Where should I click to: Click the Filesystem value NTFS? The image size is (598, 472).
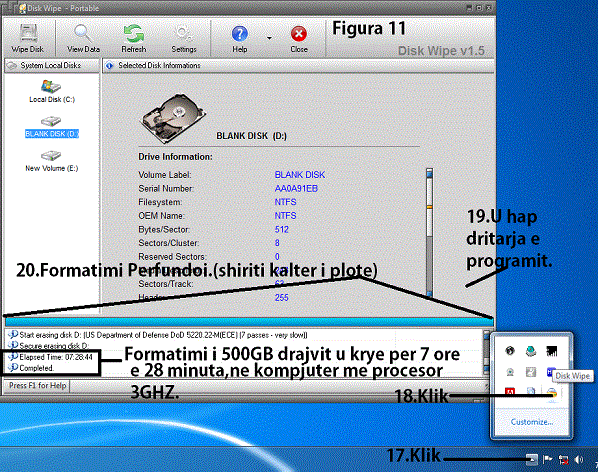click(x=285, y=202)
